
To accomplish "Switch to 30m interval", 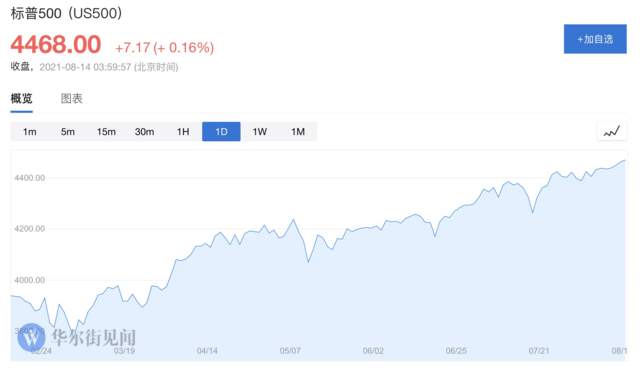I will tap(144, 132).
